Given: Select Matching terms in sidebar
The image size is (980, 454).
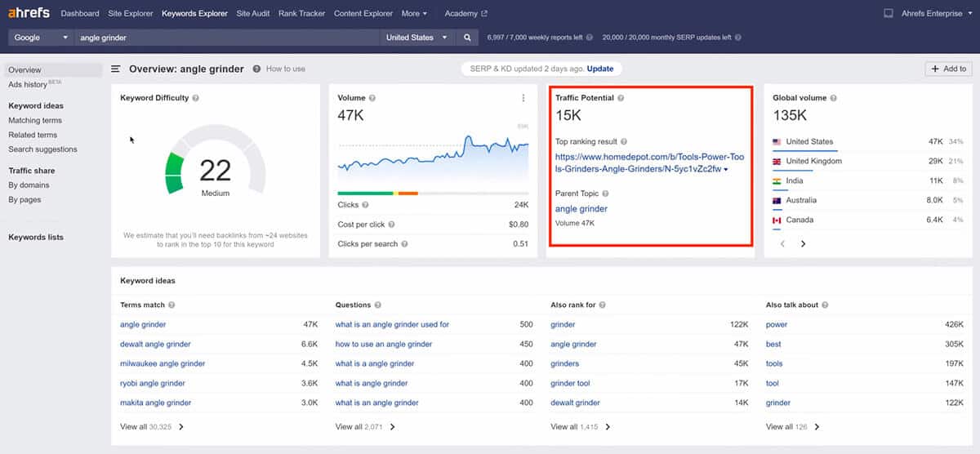Looking at the screenshot, I should pyautogui.click(x=35, y=120).
